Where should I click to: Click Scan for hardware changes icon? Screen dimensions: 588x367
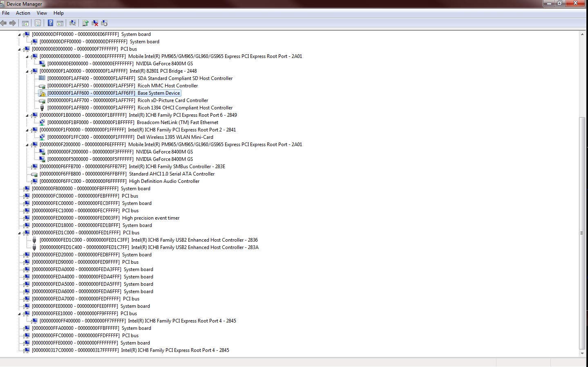73,23
